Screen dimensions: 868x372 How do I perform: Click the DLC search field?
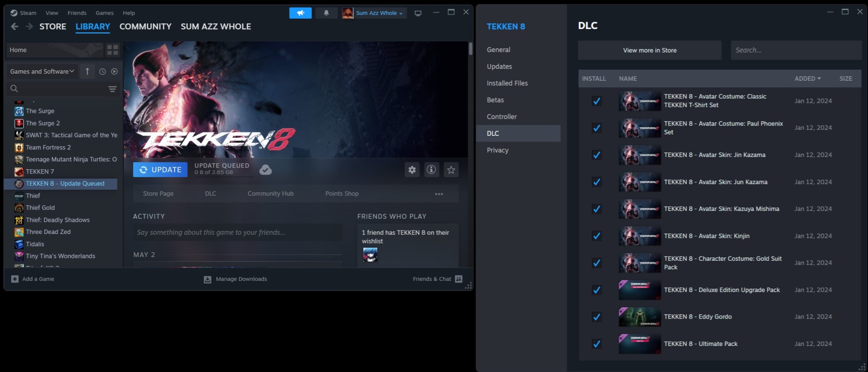pos(796,50)
